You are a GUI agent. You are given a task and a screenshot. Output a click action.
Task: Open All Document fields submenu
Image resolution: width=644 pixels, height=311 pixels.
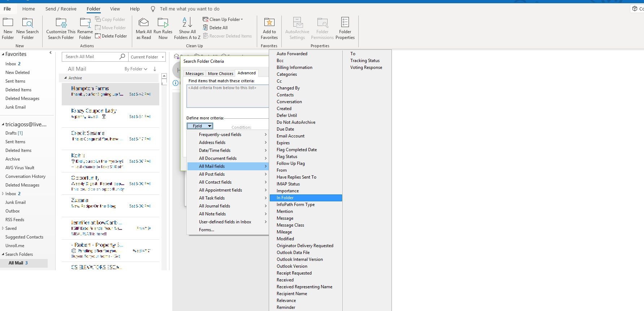pyautogui.click(x=228, y=158)
